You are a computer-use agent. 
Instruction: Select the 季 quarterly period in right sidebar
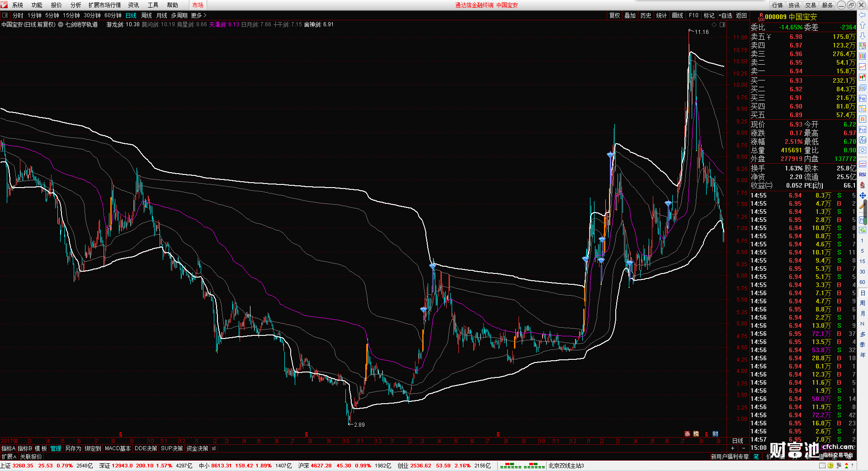pos(863,344)
